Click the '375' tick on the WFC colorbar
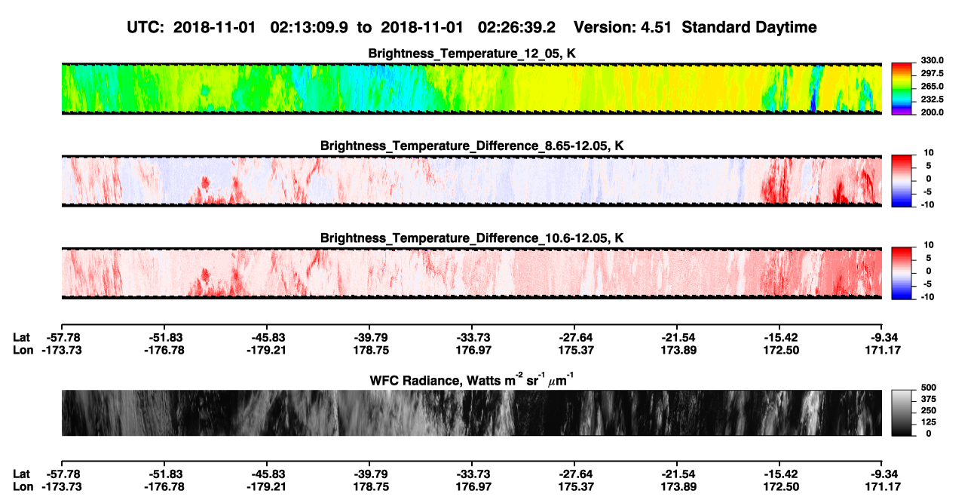The height and width of the screenshot is (503, 980). tap(928, 399)
